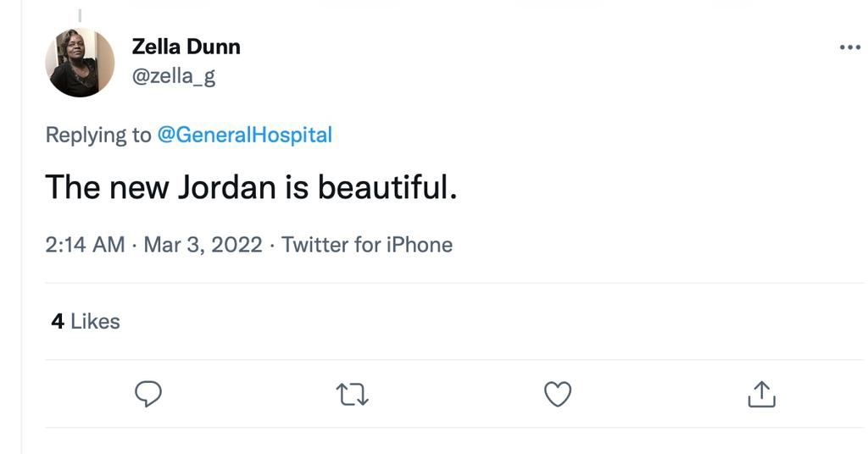Visit the @GeneralHospital mention link
Viewport: 868px width, 454px height.
[x=244, y=135]
